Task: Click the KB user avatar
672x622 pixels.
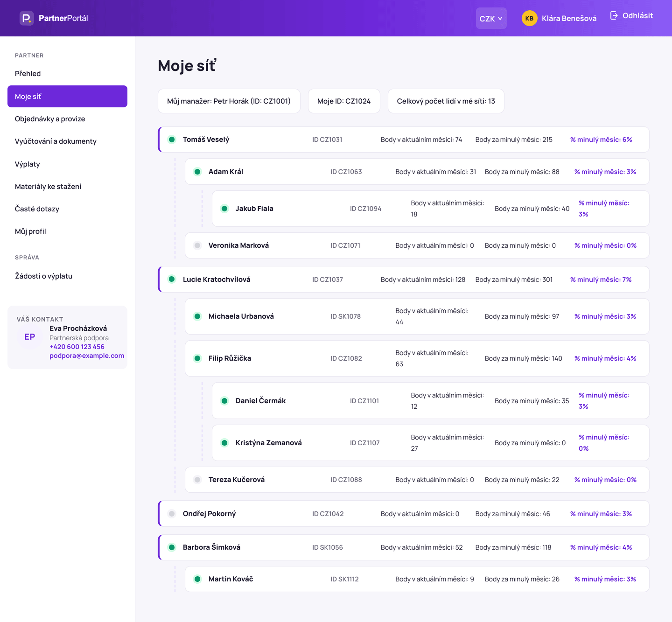Action: tap(529, 18)
